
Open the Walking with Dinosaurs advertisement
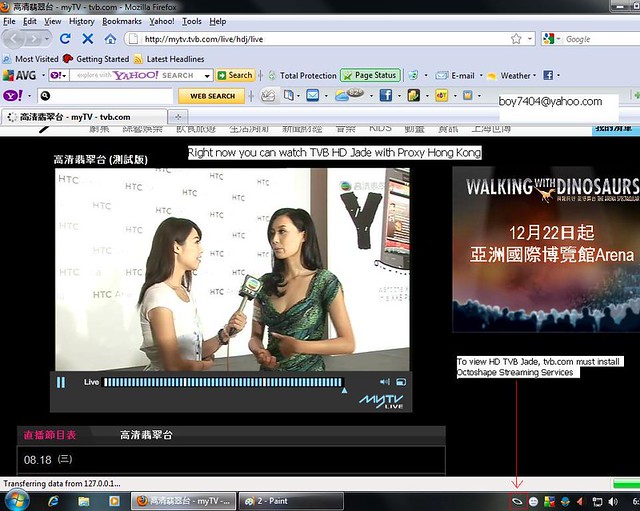tap(546, 249)
